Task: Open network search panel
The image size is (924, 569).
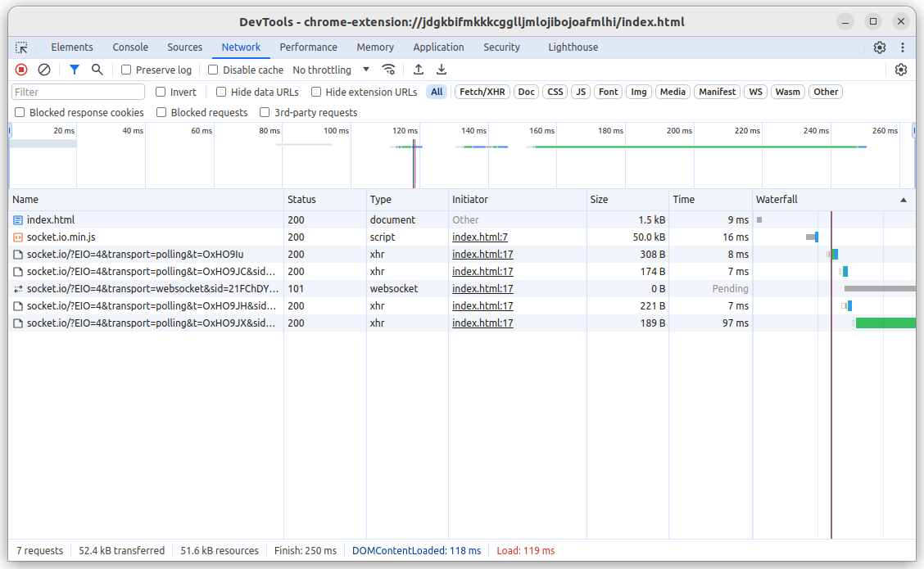Action: coord(98,70)
